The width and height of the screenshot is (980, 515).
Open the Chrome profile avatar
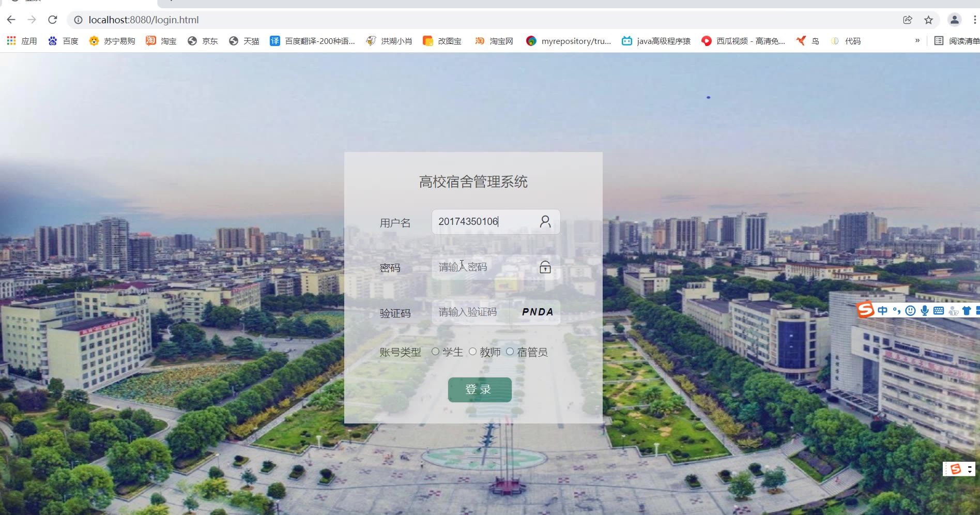(954, 20)
